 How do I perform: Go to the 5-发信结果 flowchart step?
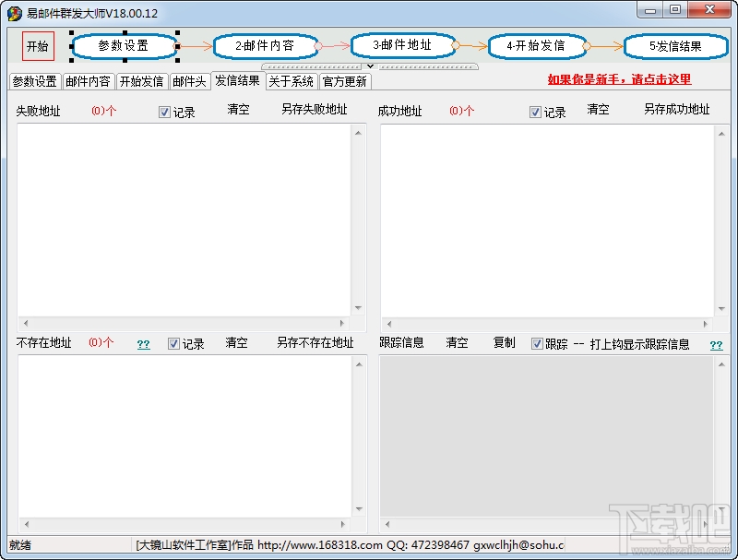pyautogui.click(x=676, y=46)
